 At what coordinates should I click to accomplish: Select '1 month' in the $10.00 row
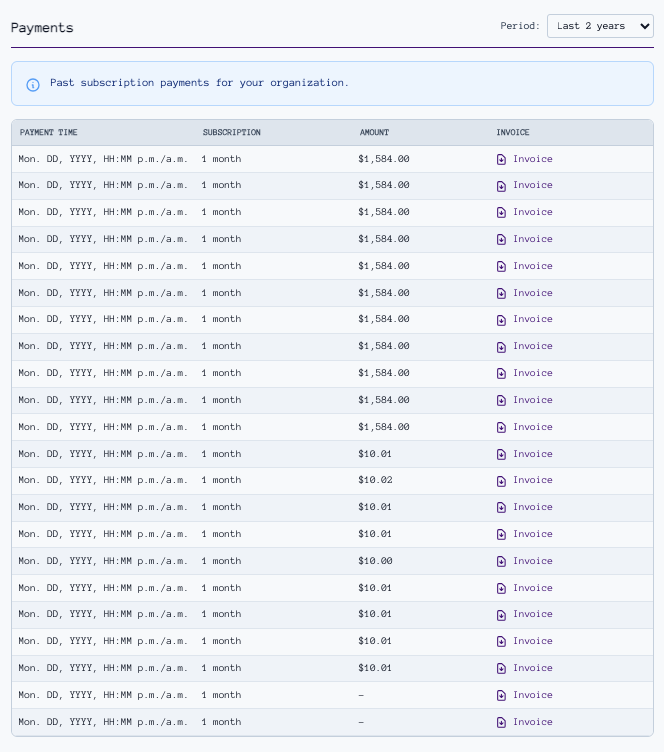[x=221, y=561]
